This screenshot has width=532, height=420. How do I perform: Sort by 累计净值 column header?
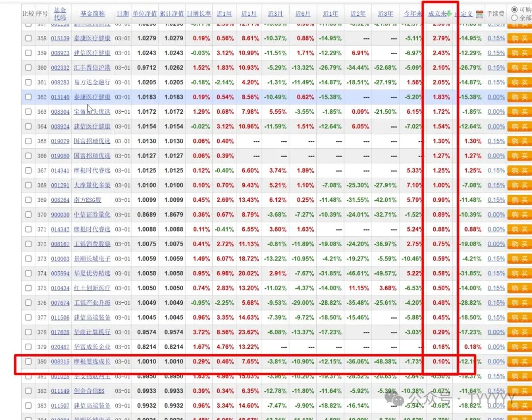[x=172, y=14]
